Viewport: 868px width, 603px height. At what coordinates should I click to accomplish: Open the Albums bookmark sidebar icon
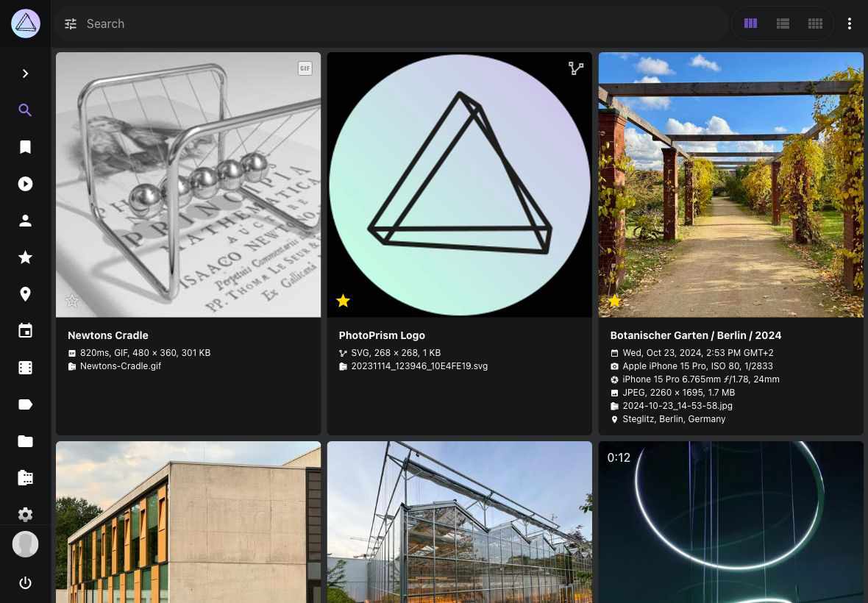point(25,146)
